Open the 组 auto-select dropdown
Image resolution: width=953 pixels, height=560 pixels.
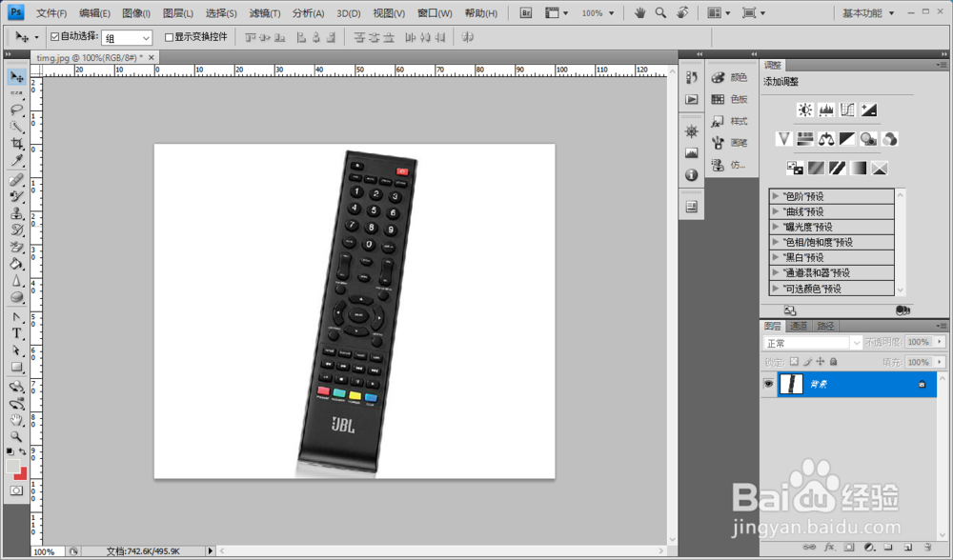pyautogui.click(x=127, y=38)
